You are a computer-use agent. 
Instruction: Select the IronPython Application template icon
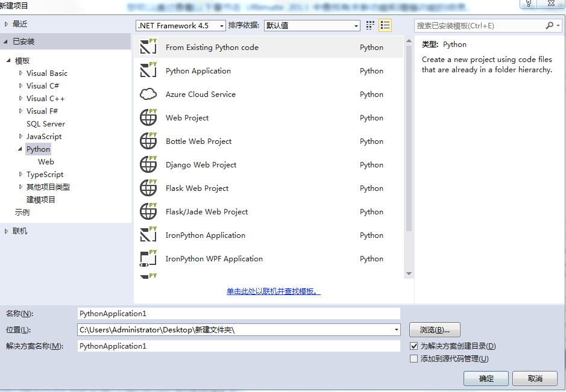(x=148, y=234)
